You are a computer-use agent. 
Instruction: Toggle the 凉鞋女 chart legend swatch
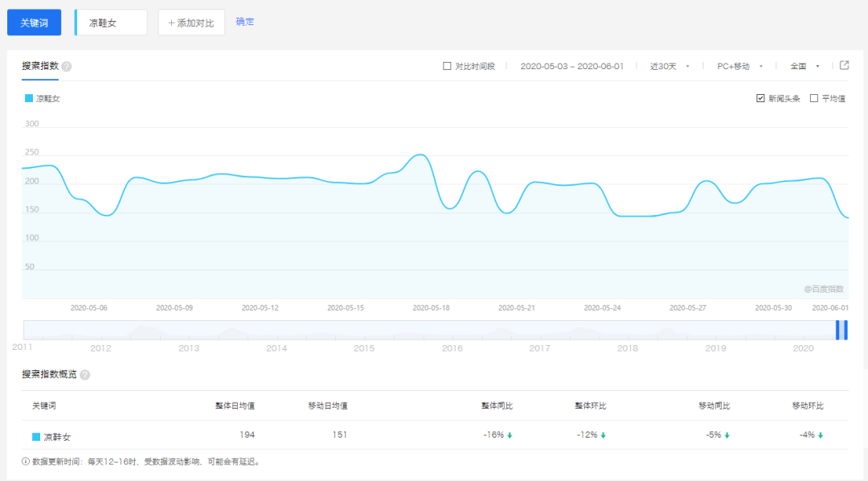pyautogui.click(x=29, y=98)
